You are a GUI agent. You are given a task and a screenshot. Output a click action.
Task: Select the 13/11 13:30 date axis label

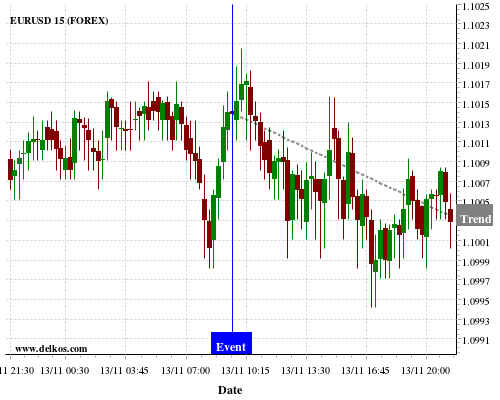[306, 370]
